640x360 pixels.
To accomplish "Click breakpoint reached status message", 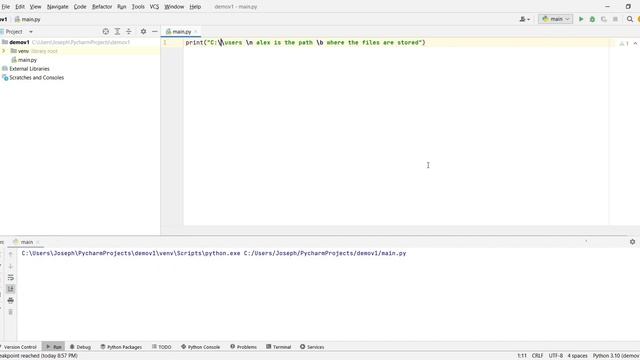I will [x=39, y=356].
